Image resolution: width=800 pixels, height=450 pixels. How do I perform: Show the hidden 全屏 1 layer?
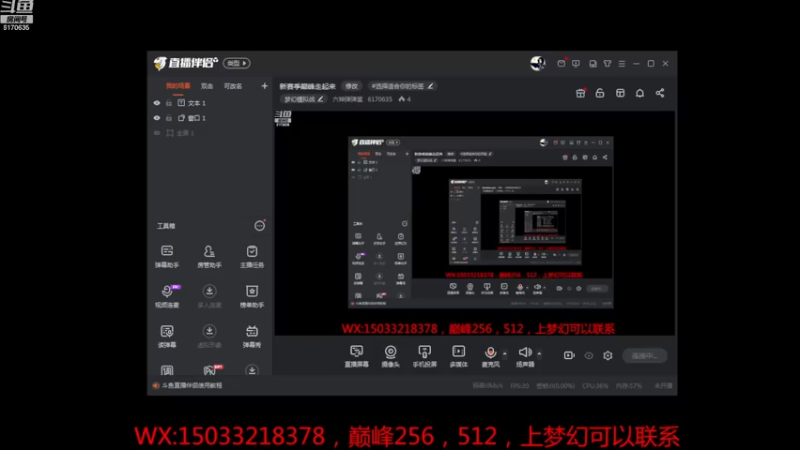(157, 133)
